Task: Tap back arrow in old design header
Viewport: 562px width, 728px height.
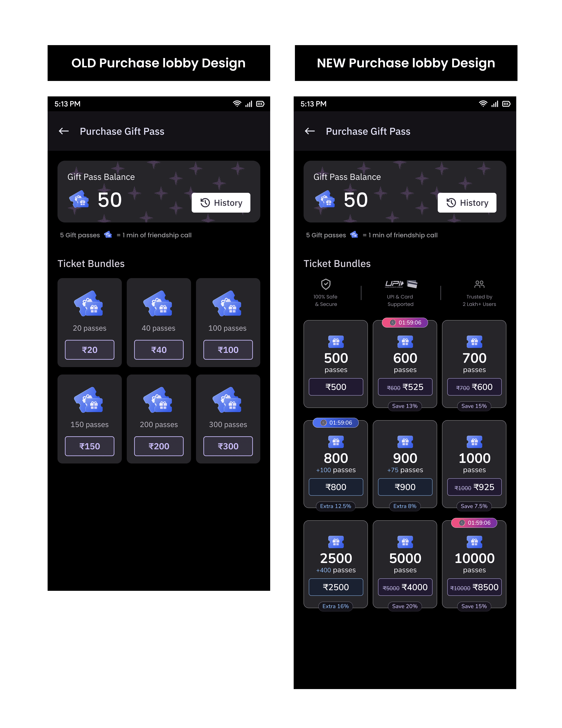Action: point(64,131)
